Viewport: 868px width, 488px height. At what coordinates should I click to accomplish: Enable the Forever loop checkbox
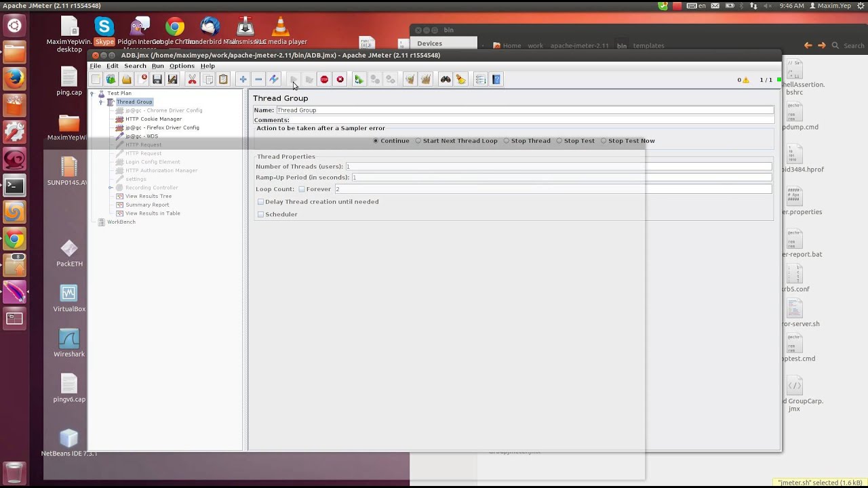click(x=302, y=189)
